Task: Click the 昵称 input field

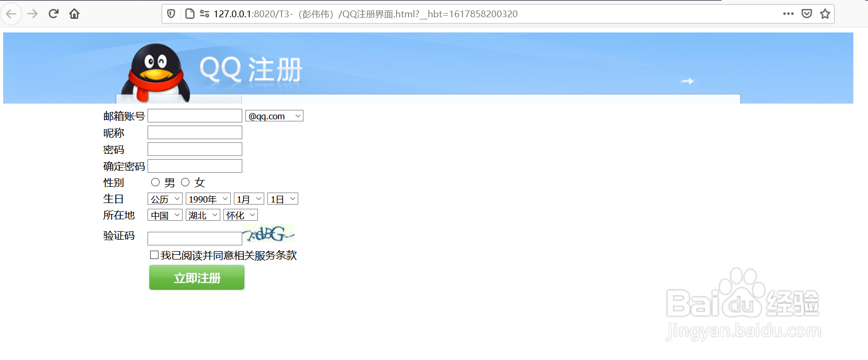Action: click(195, 132)
